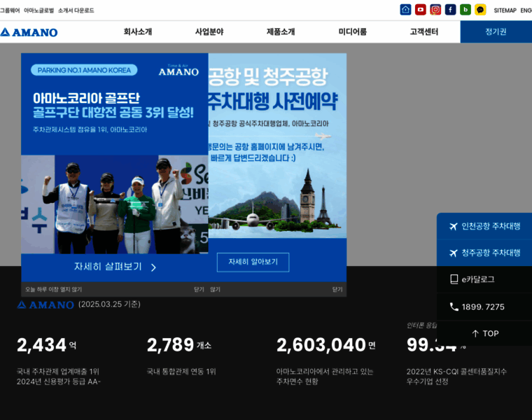Click the 1899.7275 phone number
Screen dimensions: 532x420
click(x=483, y=307)
